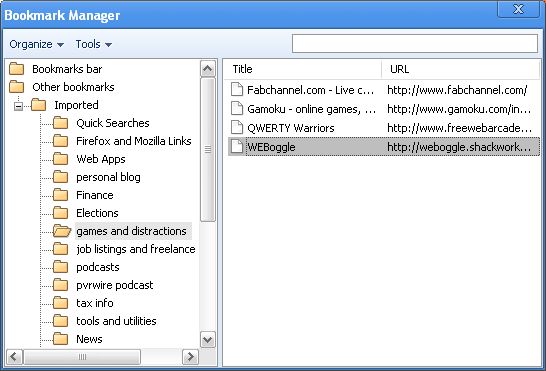The height and width of the screenshot is (371, 546).
Task: Click the pvrwire podcast folder icon
Action: pos(61,285)
